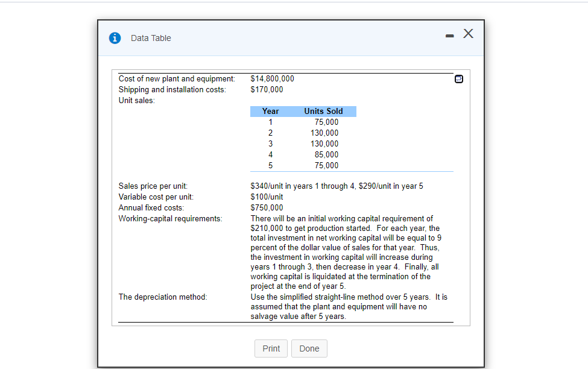Minimize the Data Table dialog
The width and height of the screenshot is (588, 369).
449,35
